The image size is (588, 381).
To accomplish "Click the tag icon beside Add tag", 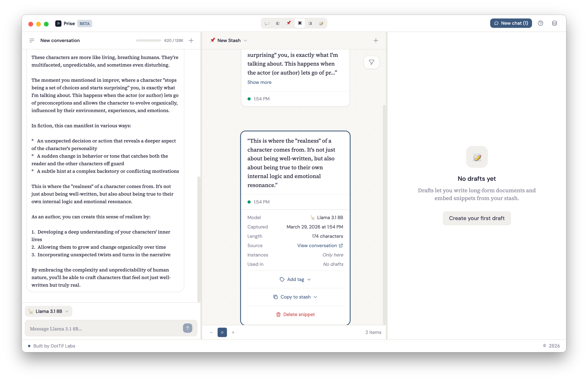I will click(282, 279).
